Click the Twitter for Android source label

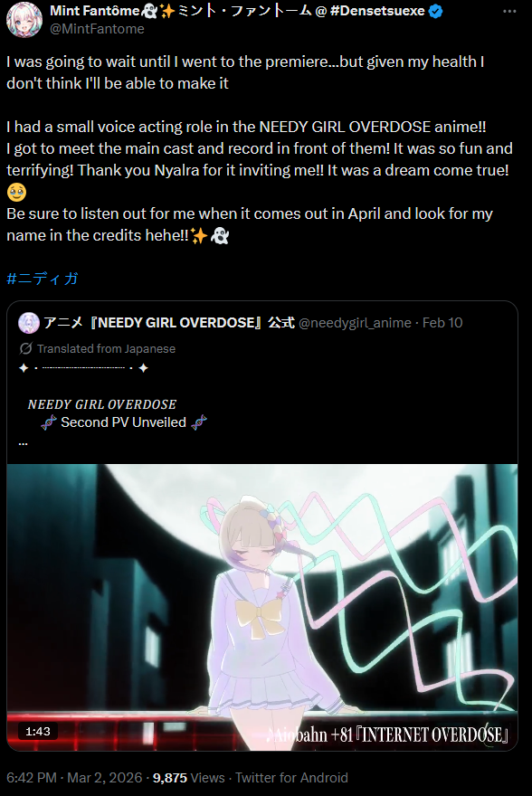pyautogui.click(x=291, y=778)
